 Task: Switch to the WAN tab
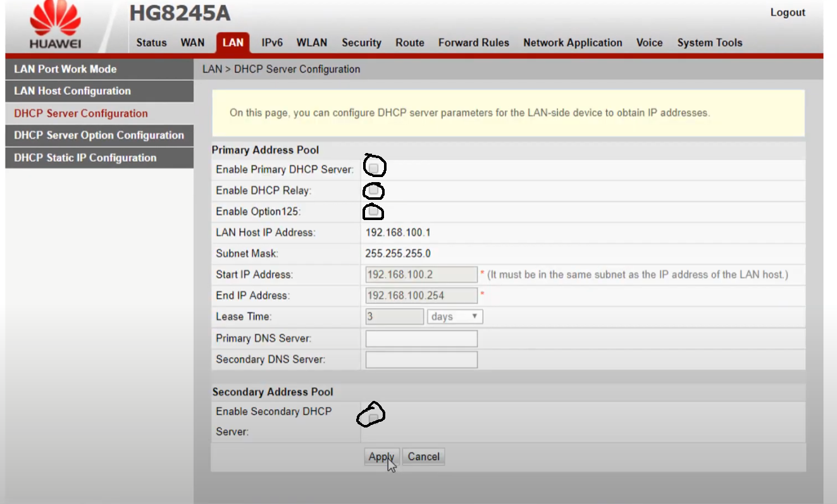coord(192,43)
